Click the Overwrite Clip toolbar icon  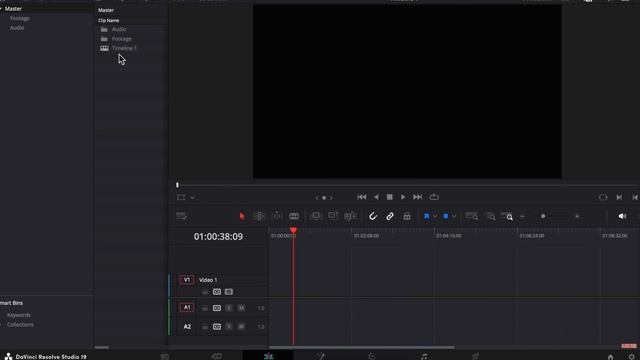click(333, 216)
